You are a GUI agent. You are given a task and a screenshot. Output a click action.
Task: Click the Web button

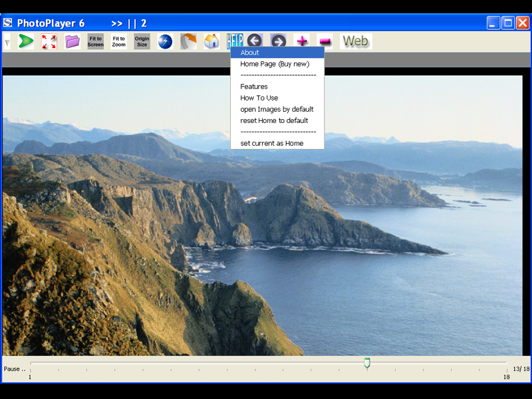point(355,41)
